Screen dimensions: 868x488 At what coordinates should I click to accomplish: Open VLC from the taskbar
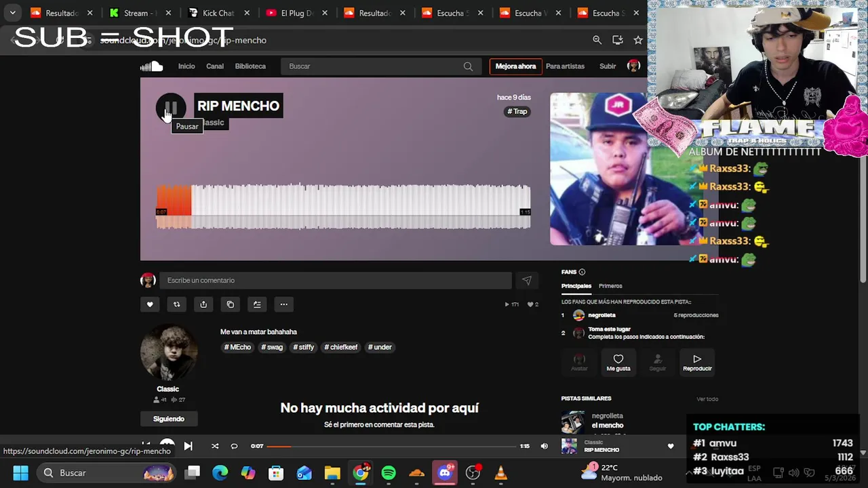[x=501, y=473]
